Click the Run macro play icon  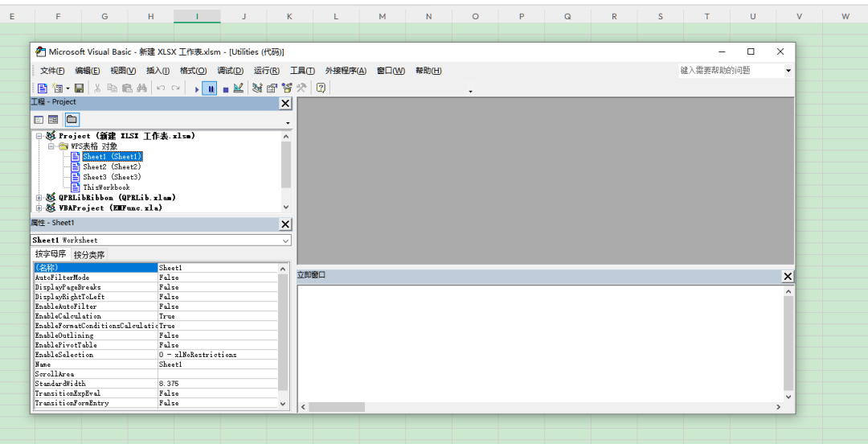click(197, 88)
